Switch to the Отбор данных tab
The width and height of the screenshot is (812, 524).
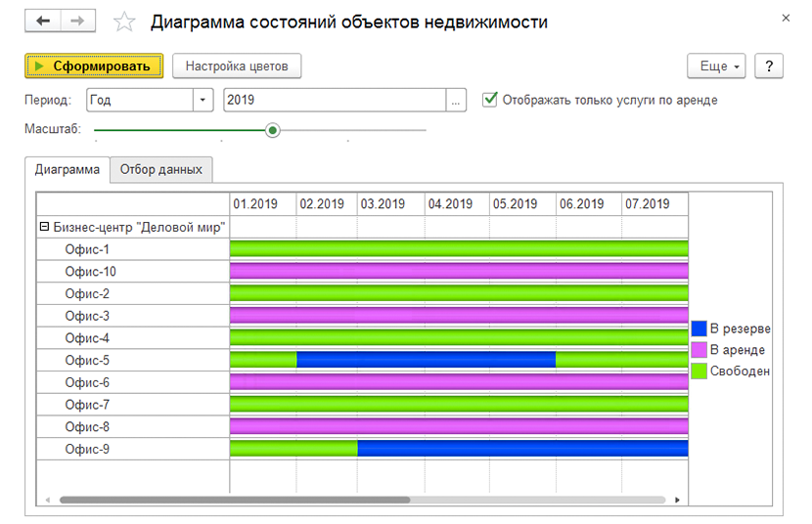point(161,170)
